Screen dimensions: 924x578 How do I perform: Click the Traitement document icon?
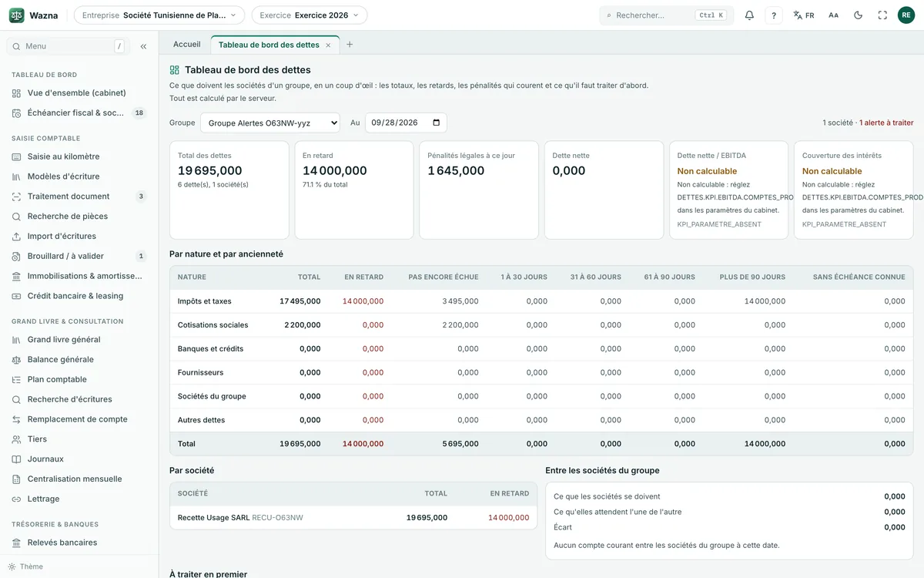pyautogui.click(x=17, y=197)
